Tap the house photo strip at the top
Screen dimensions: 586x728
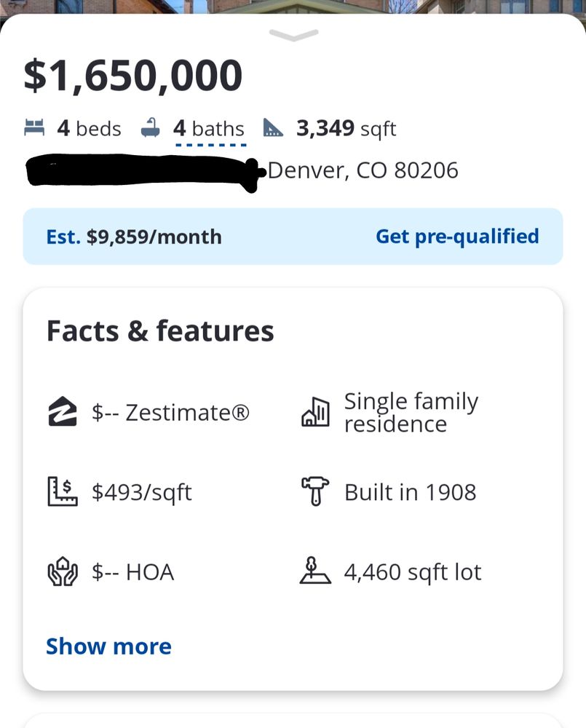293,6
